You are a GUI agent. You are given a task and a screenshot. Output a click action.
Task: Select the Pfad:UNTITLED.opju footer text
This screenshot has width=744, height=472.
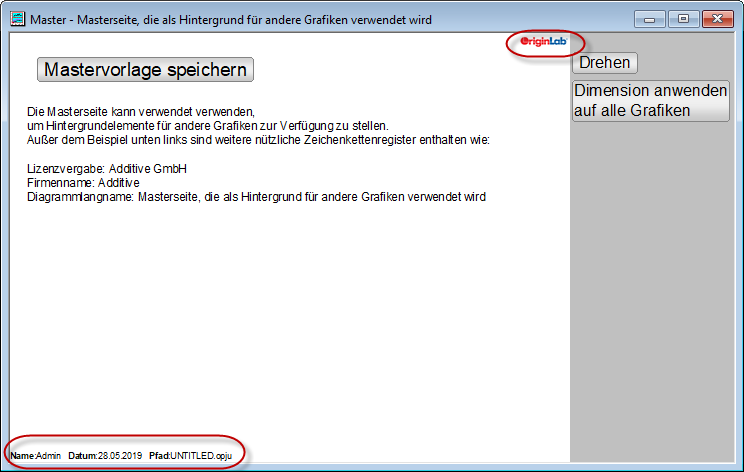(x=190, y=456)
